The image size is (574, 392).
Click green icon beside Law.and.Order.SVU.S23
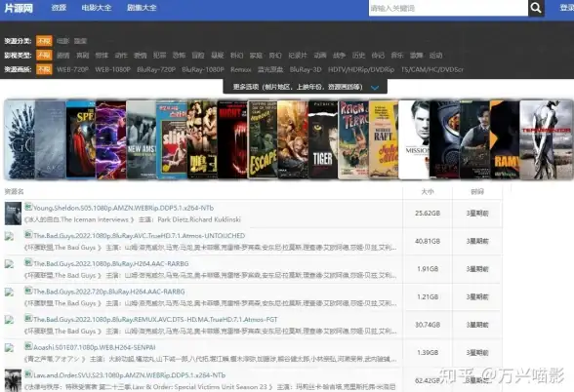(x=28, y=374)
